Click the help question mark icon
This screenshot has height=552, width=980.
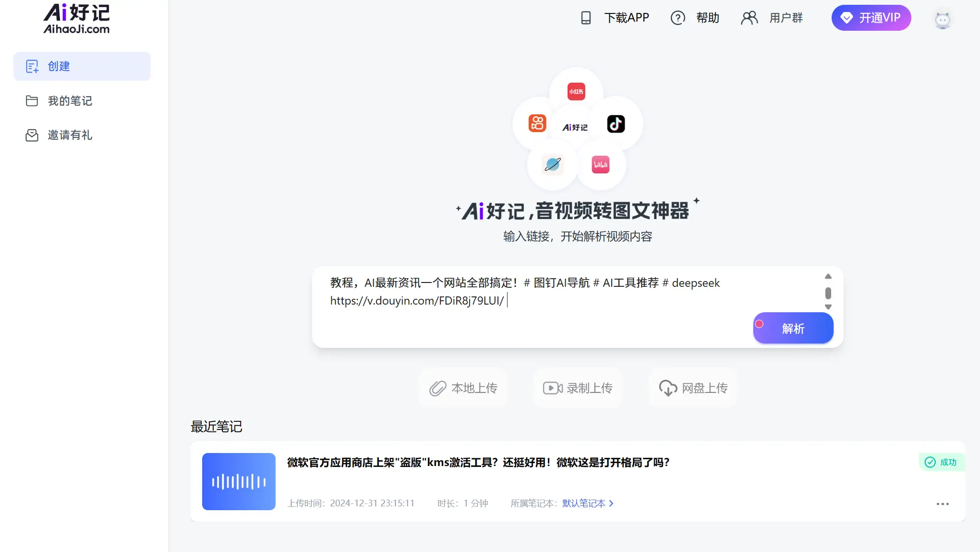[678, 18]
